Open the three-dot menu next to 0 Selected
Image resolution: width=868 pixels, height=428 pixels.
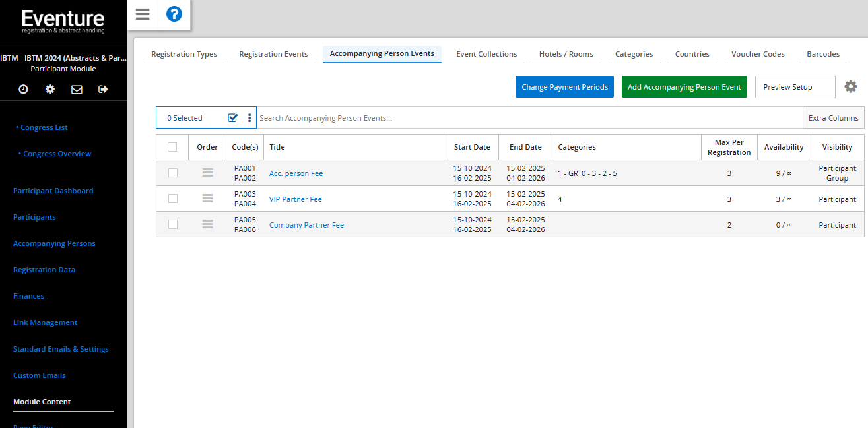tap(250, 118)
